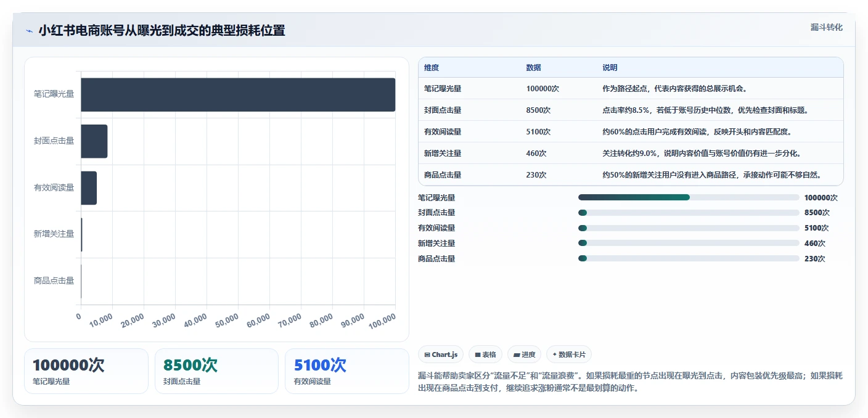868x418 pixels.
Task: Open the 100000次 笔记曝光量 data card
Action: point(86,371)
